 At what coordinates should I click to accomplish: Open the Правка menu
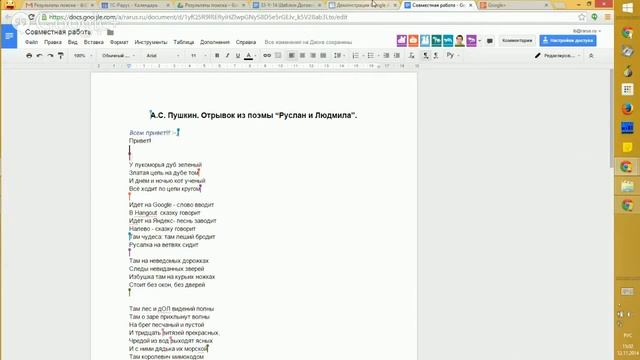point(53,42)
